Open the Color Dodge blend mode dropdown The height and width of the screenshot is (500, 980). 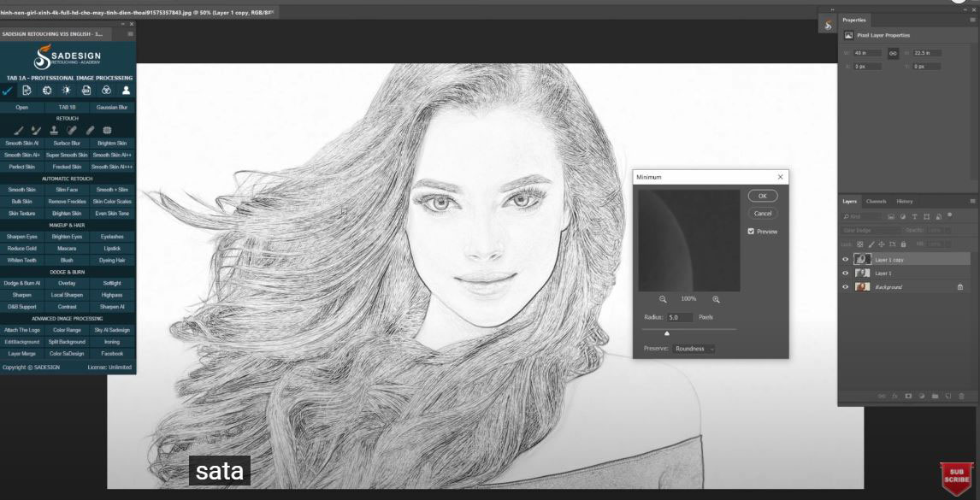click(x=871, y=230)
